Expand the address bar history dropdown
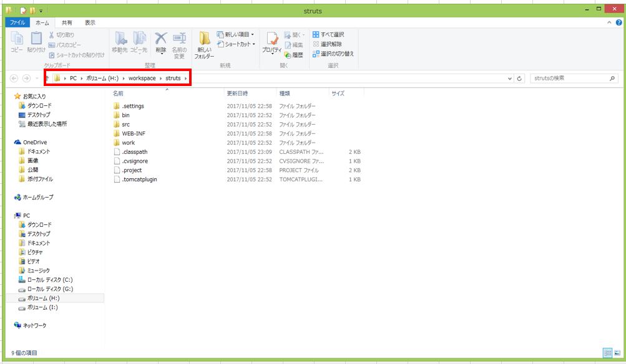 tap(510, 79)
